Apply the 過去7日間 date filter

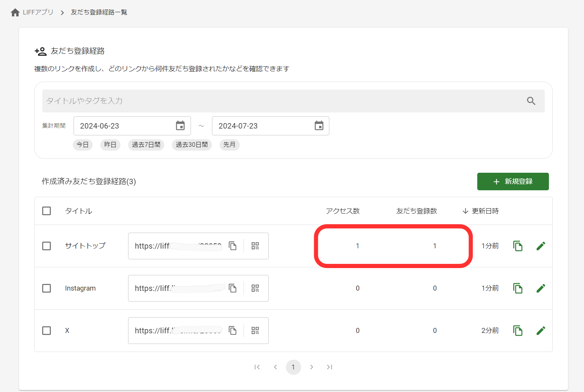click(146, 145)
